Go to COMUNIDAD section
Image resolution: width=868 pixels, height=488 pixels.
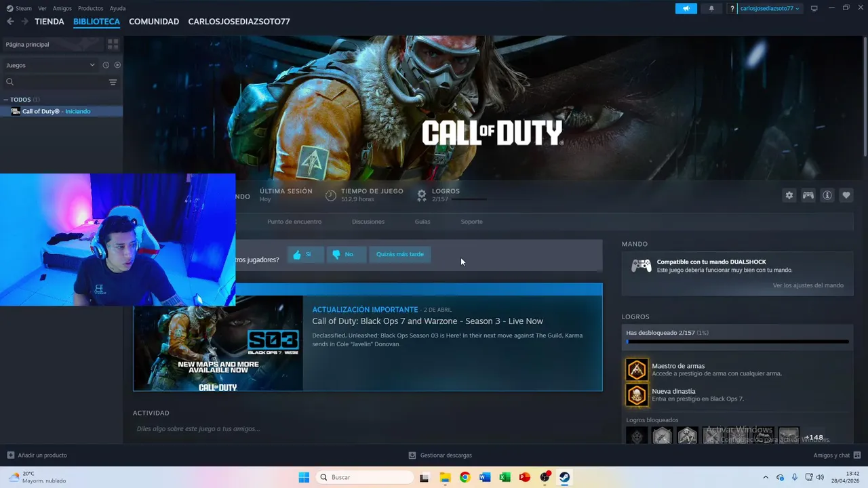pos(154,22)
